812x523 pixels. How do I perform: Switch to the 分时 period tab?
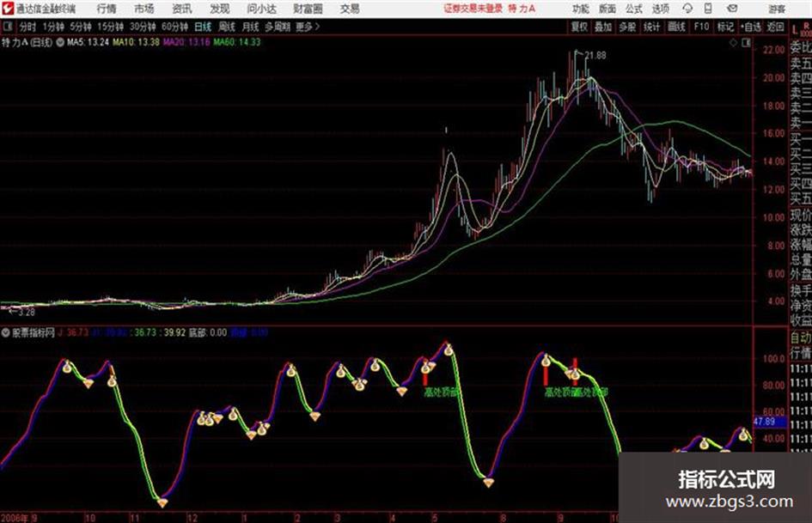(x=28, y=27)
